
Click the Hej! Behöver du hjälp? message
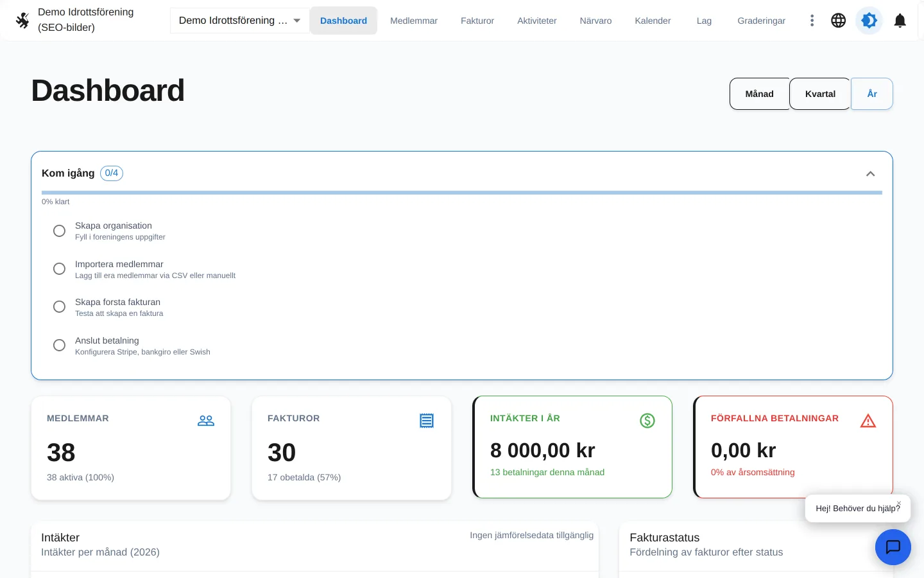[x=858, y=509]
